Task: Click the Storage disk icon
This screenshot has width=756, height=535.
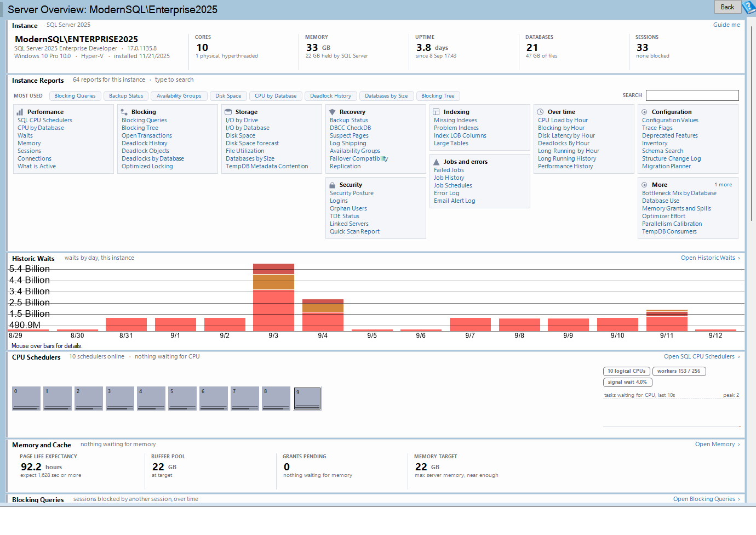Action: point(228,112)
